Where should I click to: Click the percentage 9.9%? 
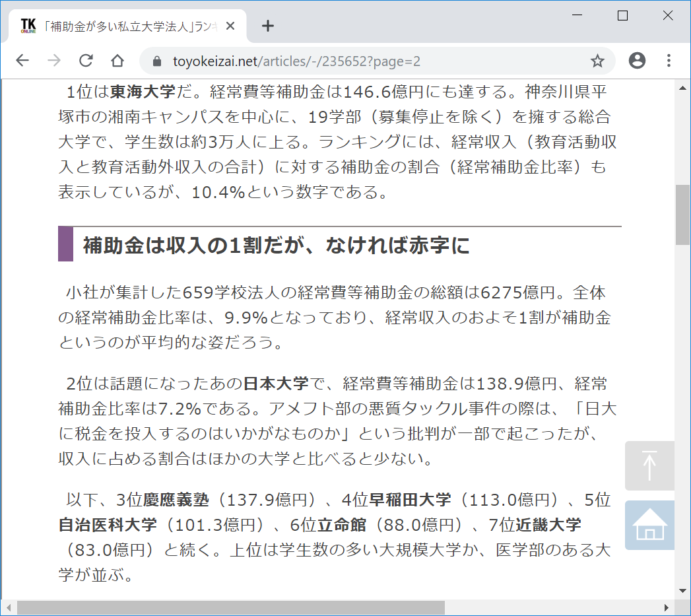(246, 318)
